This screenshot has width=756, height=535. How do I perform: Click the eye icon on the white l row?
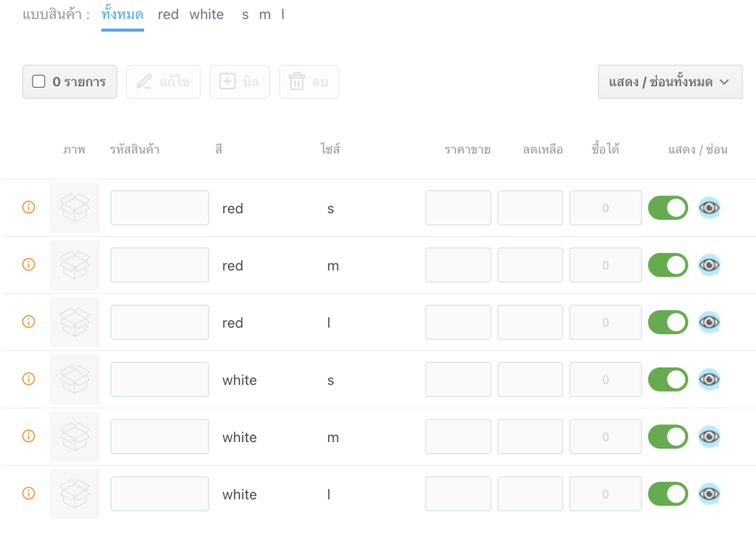tap(709, 494)
